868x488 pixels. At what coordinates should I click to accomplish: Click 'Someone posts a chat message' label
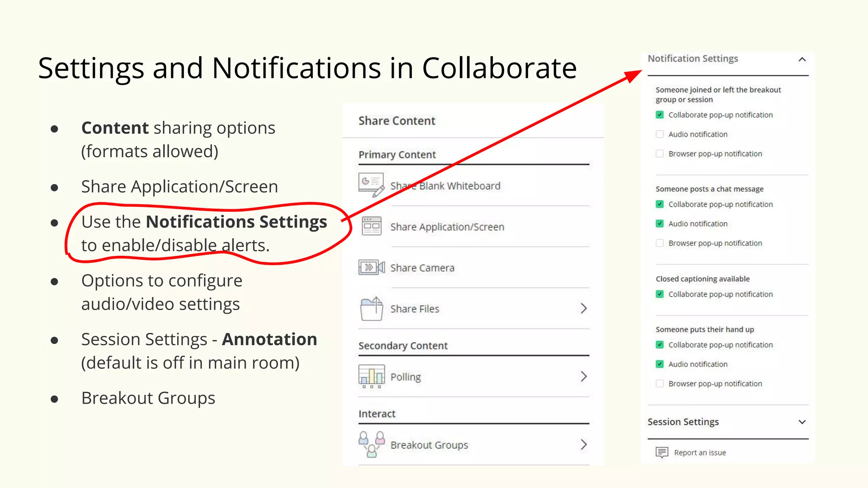pyautogui.click(x=709, y=189)
